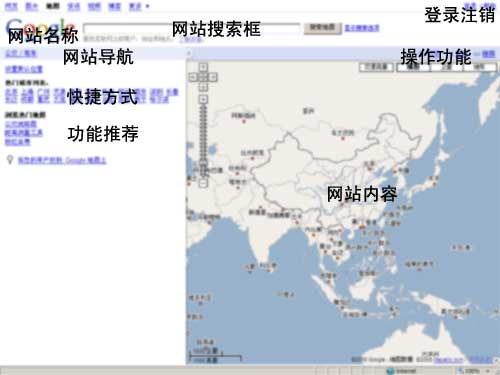Open the first Web link in top navigation
Viewport: 500px width, 375px height.
[12, 6]
